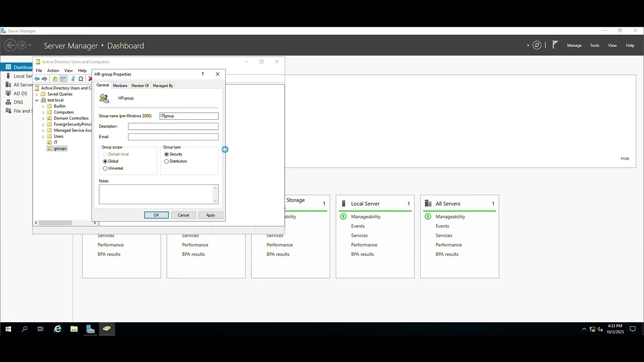644x362 pixels.
Task: Click OK in HR-group Properties
Action: click(x=156, y=215)
